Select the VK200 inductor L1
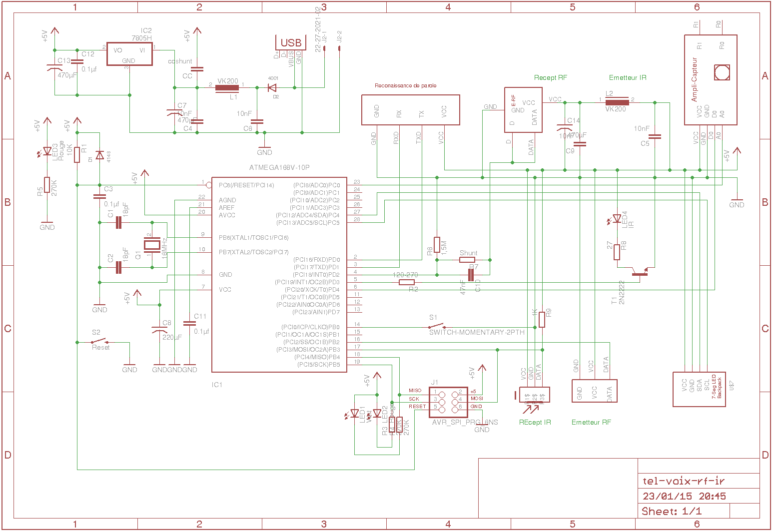The height and width of the screenshot is (532, 772). (227, 88)
